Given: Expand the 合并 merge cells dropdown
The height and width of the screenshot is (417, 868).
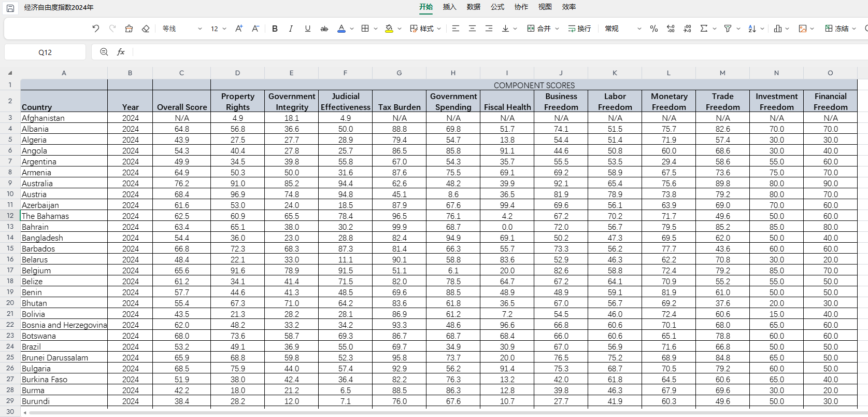Looking at the screenshot, I should click(557, 29).
